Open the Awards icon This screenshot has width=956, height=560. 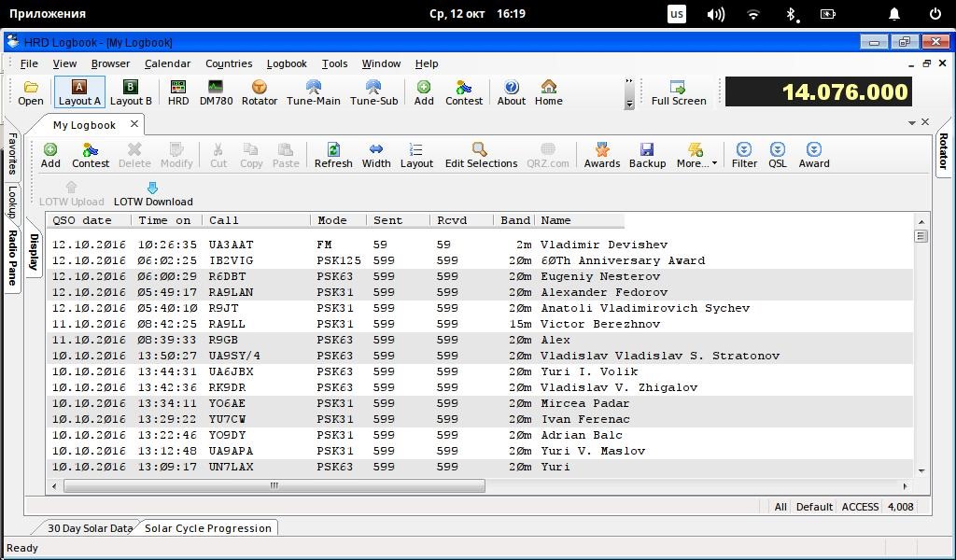tap(602, 155)
